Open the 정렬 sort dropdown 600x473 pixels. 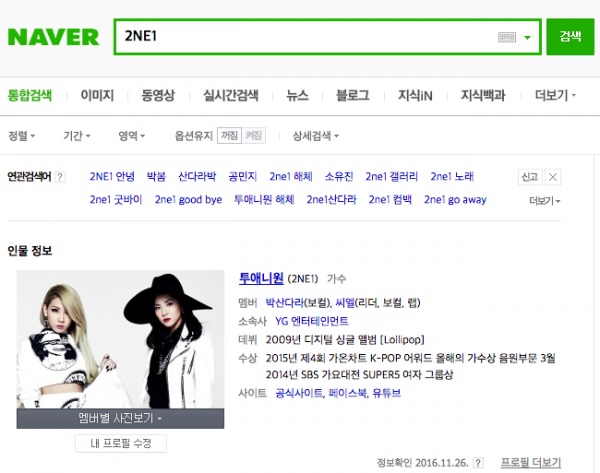(x=21, y=135)
